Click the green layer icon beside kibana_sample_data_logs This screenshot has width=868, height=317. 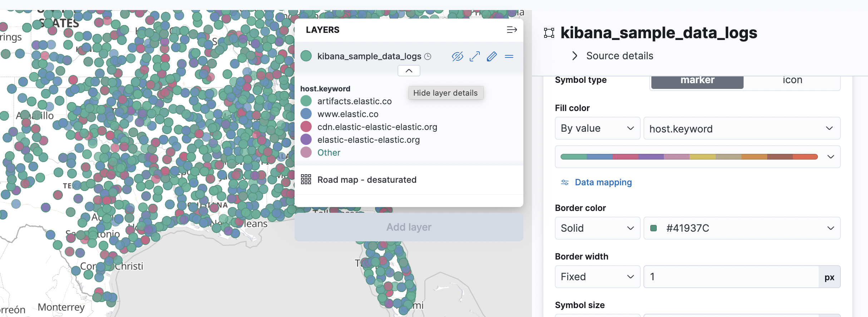306,56
